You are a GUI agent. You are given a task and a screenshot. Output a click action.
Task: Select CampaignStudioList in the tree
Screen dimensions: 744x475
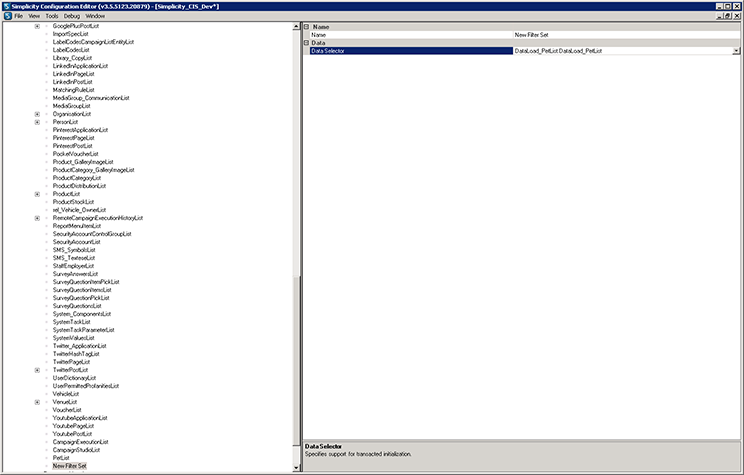click(x=76, y=450)
